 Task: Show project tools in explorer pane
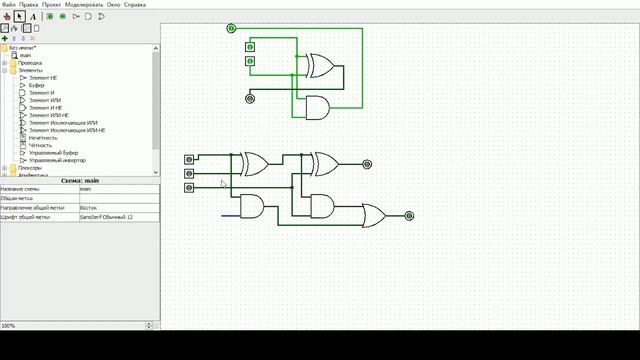pyautogui.click(x=4, y=28)
